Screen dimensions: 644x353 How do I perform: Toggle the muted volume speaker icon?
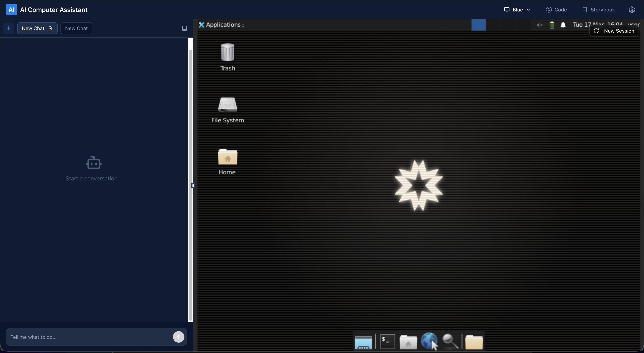(540, 25)
